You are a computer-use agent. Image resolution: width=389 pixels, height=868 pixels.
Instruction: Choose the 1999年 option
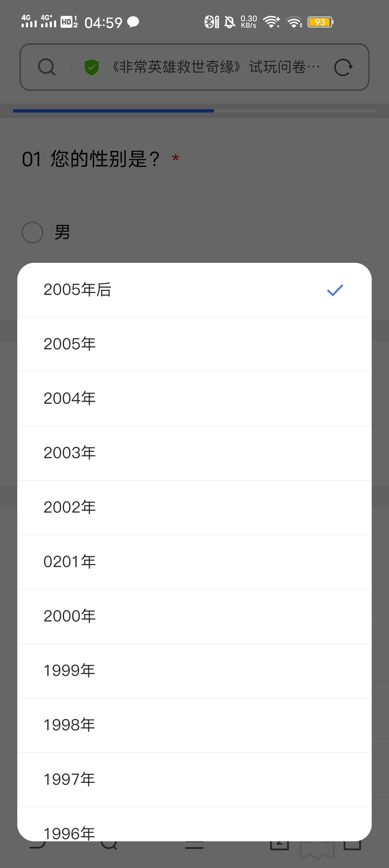click(194, 671)
